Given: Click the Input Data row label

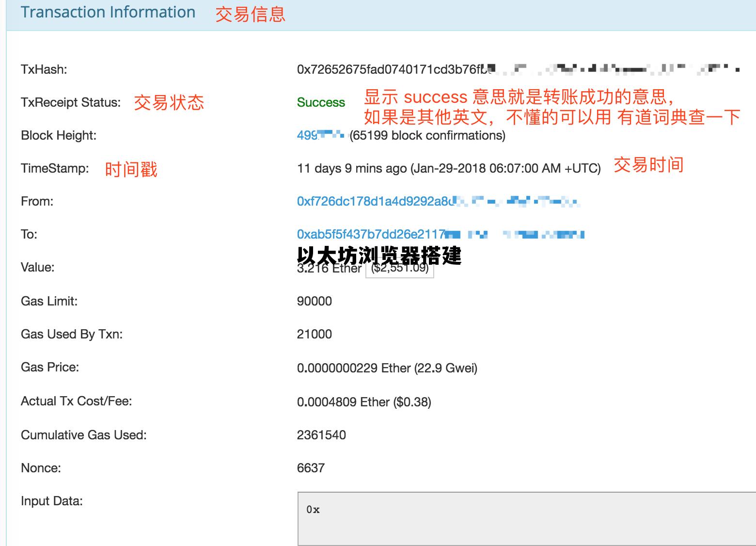Looking at the screenshot, I should (x=52, y=501).
